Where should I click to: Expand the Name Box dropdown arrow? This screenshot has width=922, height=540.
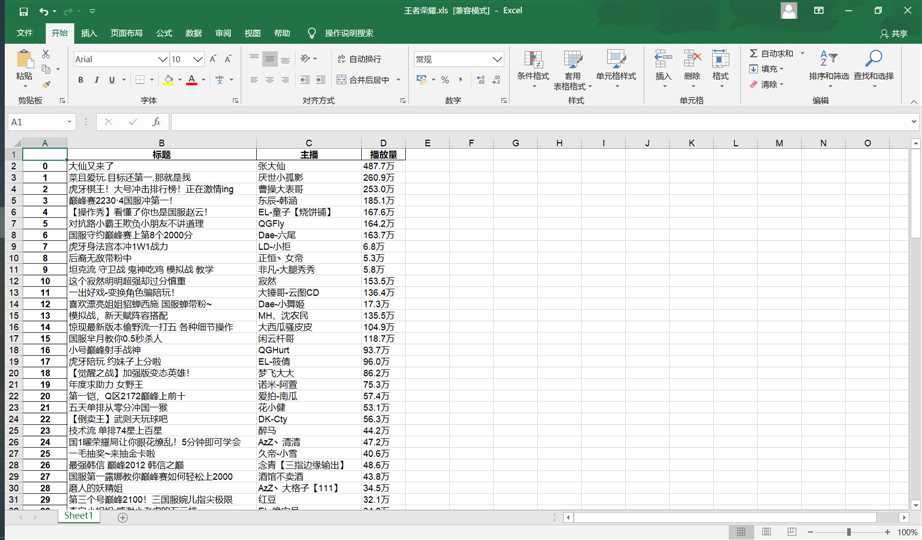(x=69, y=122)
